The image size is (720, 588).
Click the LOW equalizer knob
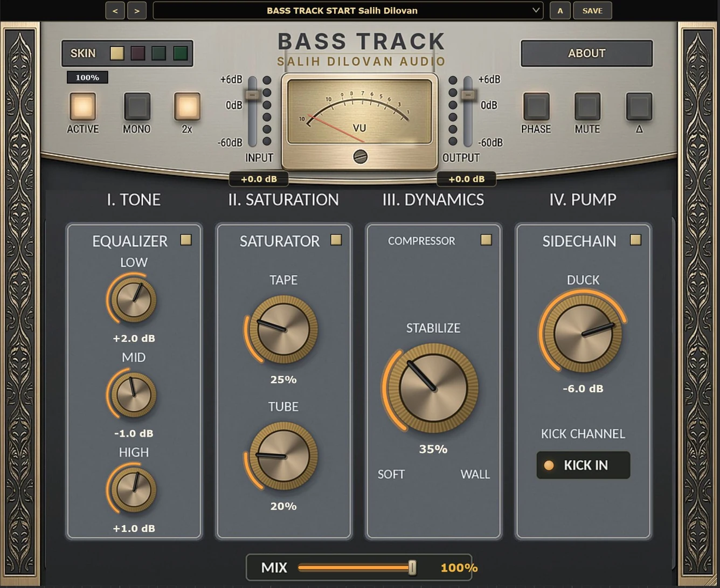point(134,300)
